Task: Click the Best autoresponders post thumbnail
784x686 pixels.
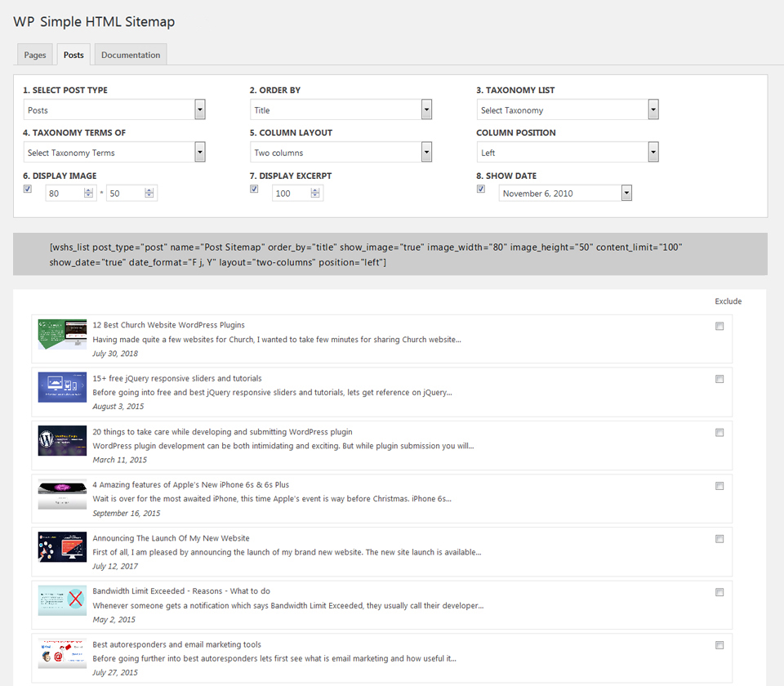Action: (x=62, y=653)
